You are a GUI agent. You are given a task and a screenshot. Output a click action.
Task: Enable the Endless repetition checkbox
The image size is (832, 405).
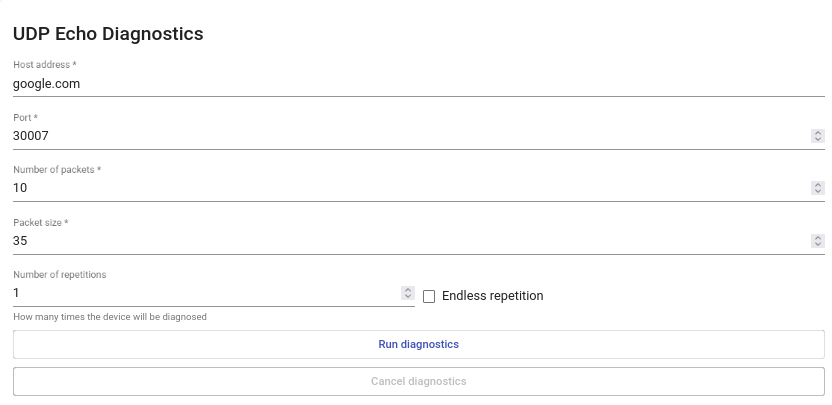point(429,296)
